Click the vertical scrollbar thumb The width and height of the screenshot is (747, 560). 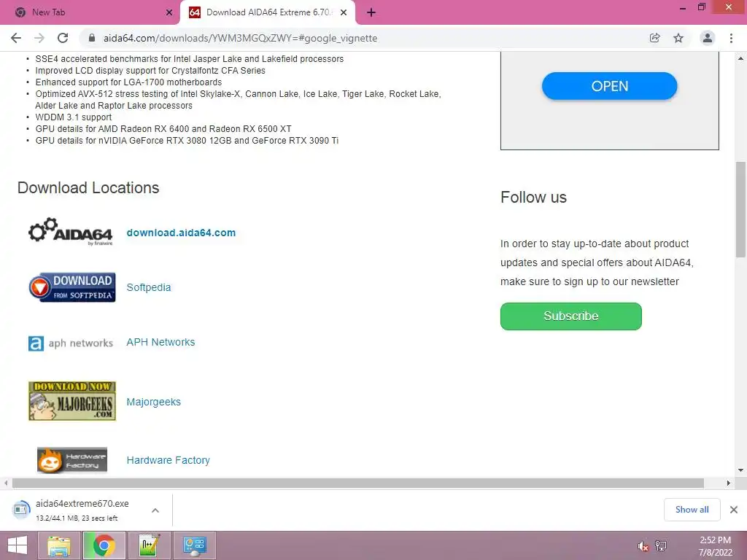point(740,209)
